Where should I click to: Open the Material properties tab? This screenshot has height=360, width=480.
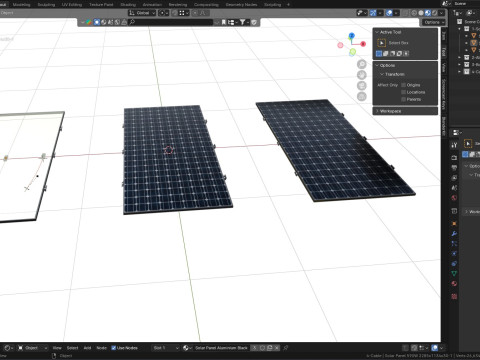coord(454,284)
